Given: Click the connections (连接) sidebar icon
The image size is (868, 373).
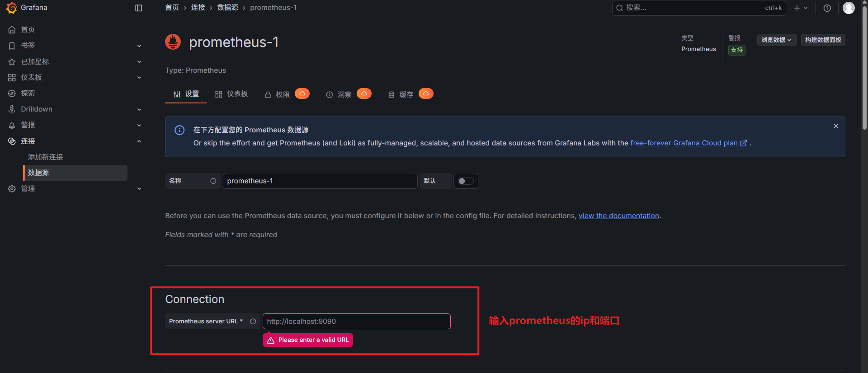Looking at the screenshot, I should click(12, 141).
